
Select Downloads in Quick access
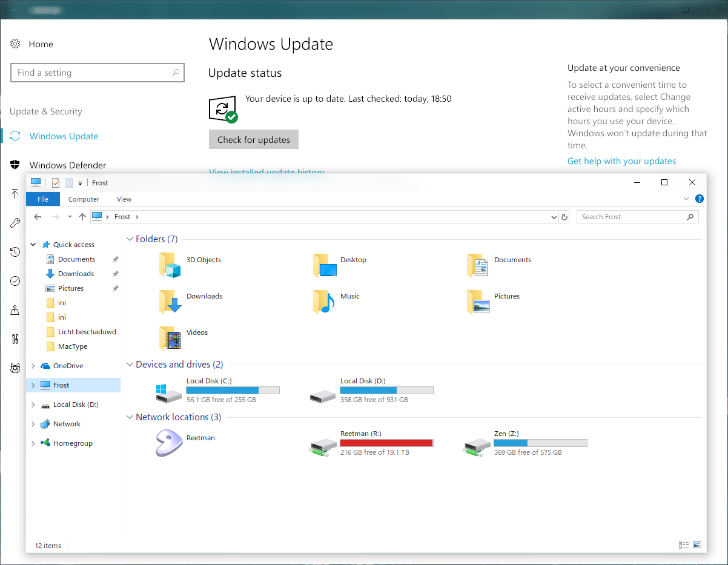coord(76,274)
